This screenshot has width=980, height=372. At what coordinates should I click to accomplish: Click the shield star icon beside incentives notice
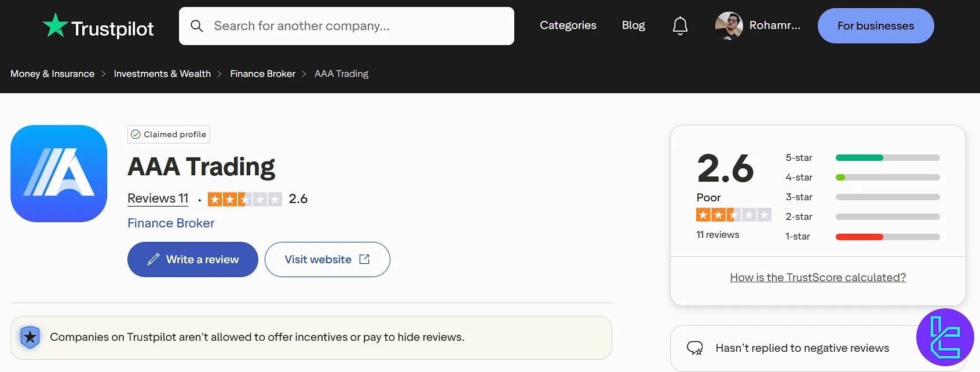pos(30,337)
